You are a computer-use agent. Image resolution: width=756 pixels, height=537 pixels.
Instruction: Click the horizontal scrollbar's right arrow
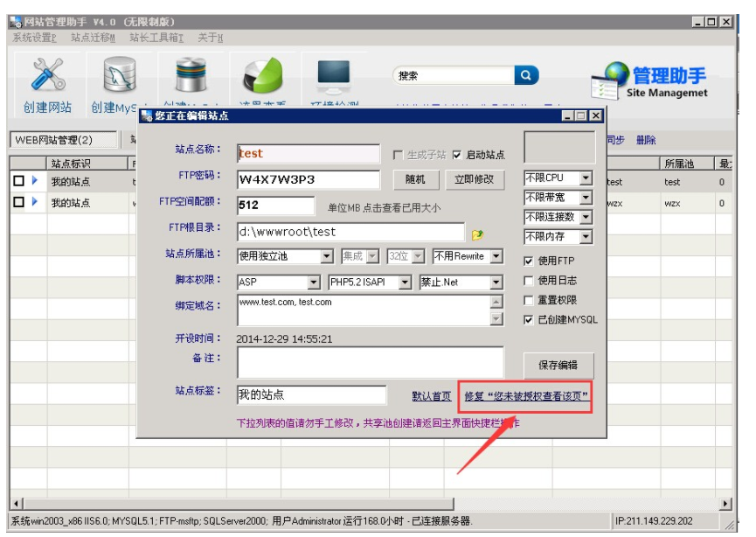tap(725, 504)
